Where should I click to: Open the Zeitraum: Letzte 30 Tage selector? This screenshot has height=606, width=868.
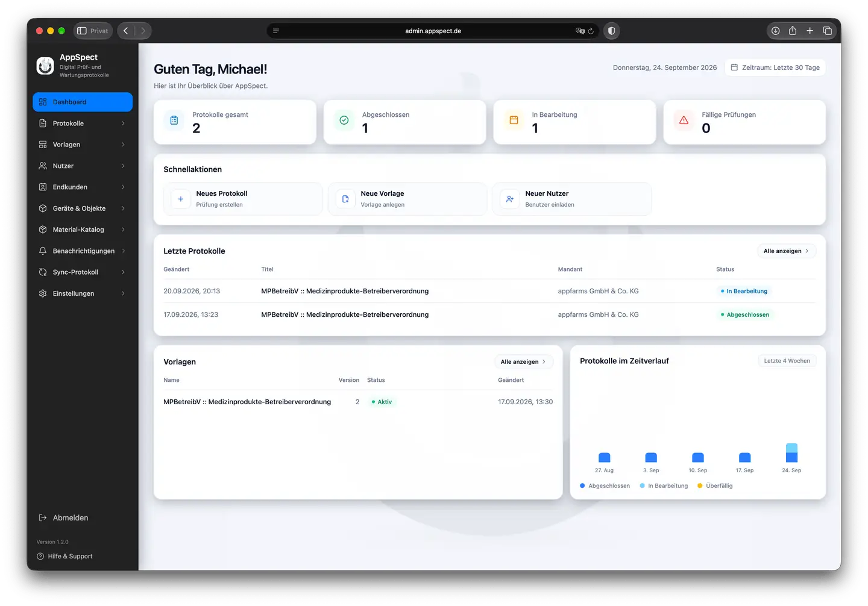pos(775,67)
